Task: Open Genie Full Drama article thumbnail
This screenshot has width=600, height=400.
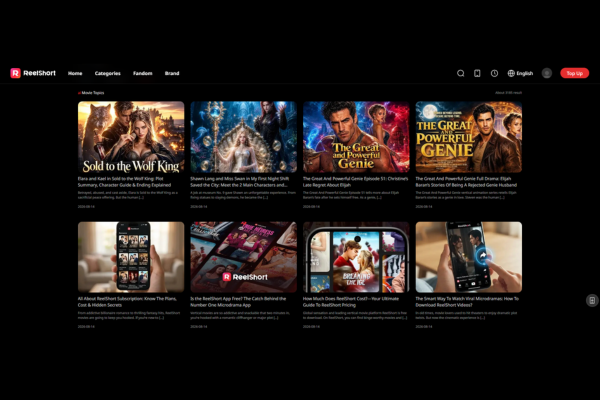Action: click(468, 137)
